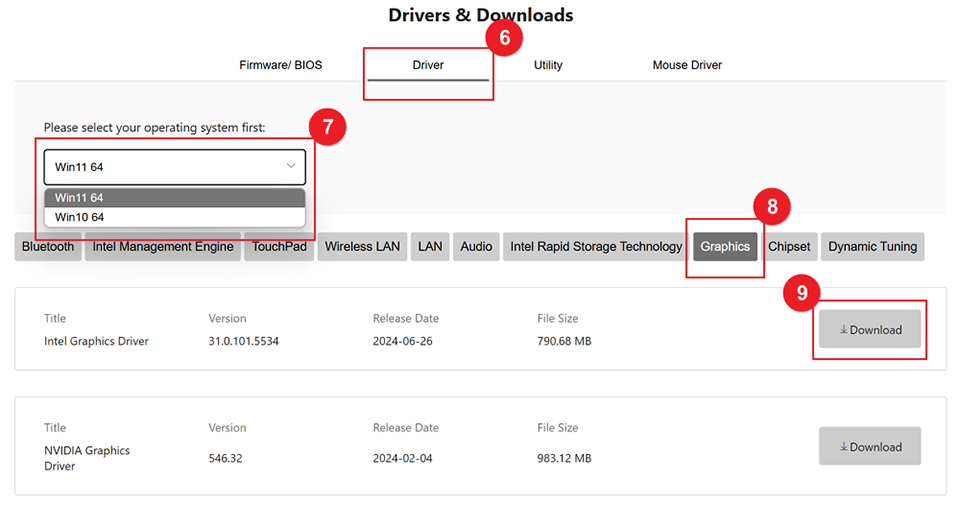Choose Win10 64 from the list
Screen dimensions: 960x506
174,217
